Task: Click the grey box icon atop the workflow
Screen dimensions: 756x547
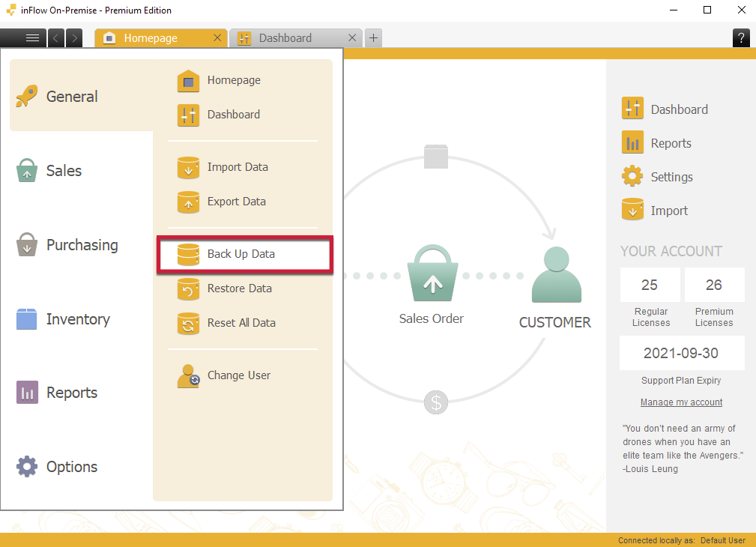Action: click(x=436, y=157)
